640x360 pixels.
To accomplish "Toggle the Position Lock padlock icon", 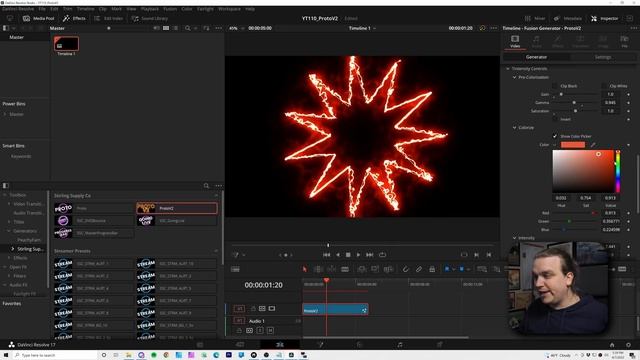I will coord(432,269).
